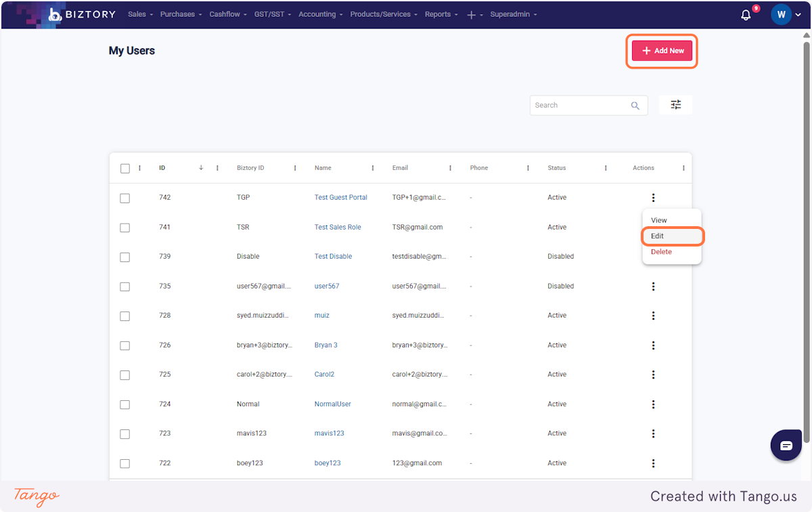Open the NormalUser name link

point(333,404)
